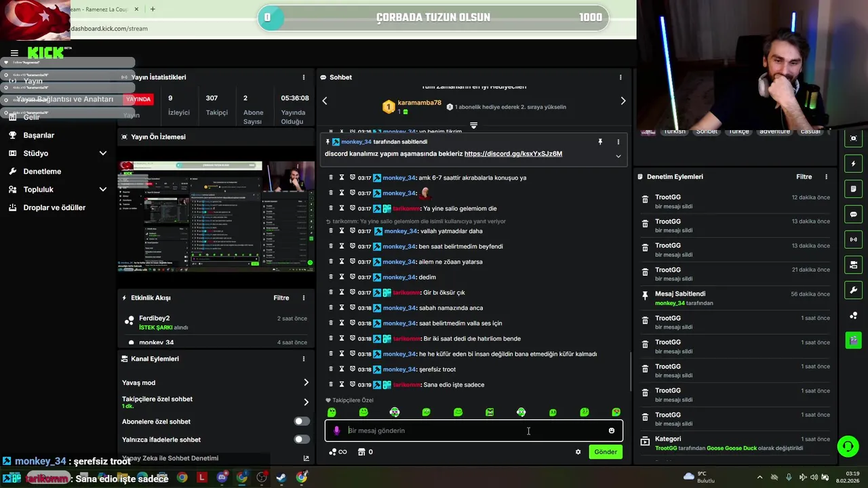Open chat settings gear icon
The width and height of the screenshot is (868, 488).
coord(578,452)
